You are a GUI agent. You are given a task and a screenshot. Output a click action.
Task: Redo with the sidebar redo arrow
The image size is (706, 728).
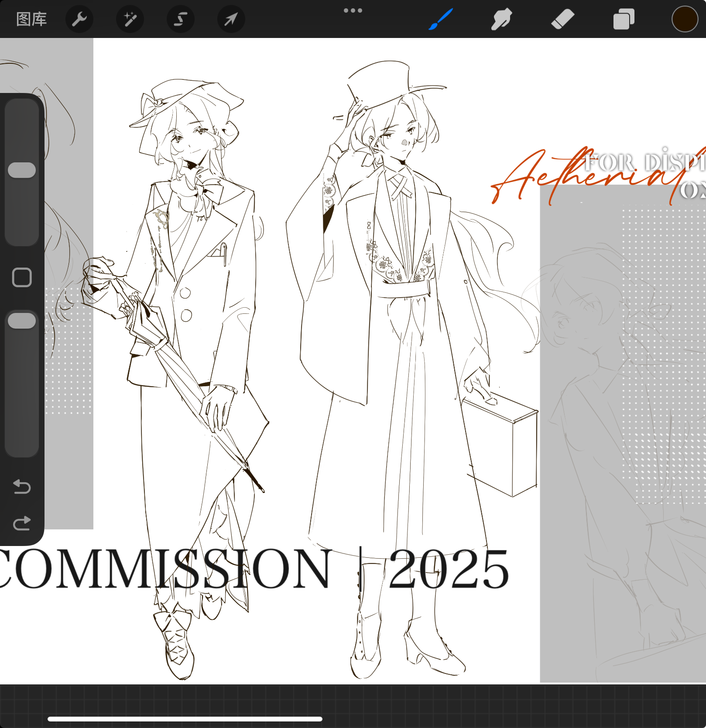pyautogui.click(x=22, y=523)
